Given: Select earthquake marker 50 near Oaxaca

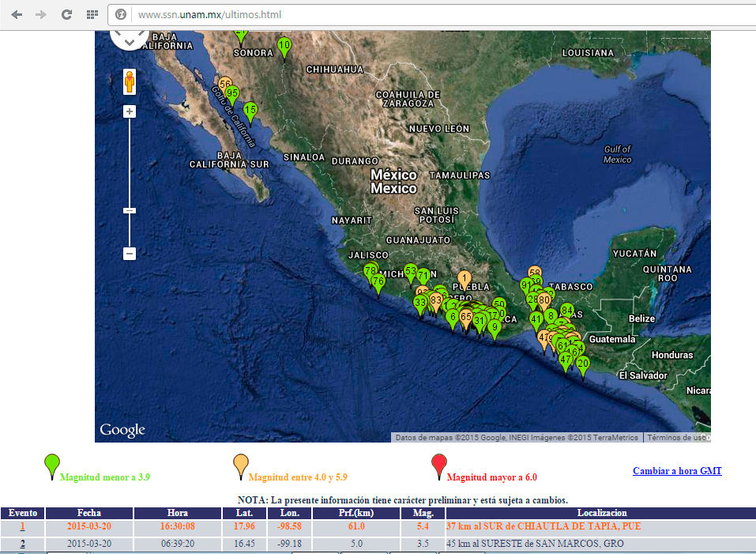Looking at the screenshot, I should (499, 304).
